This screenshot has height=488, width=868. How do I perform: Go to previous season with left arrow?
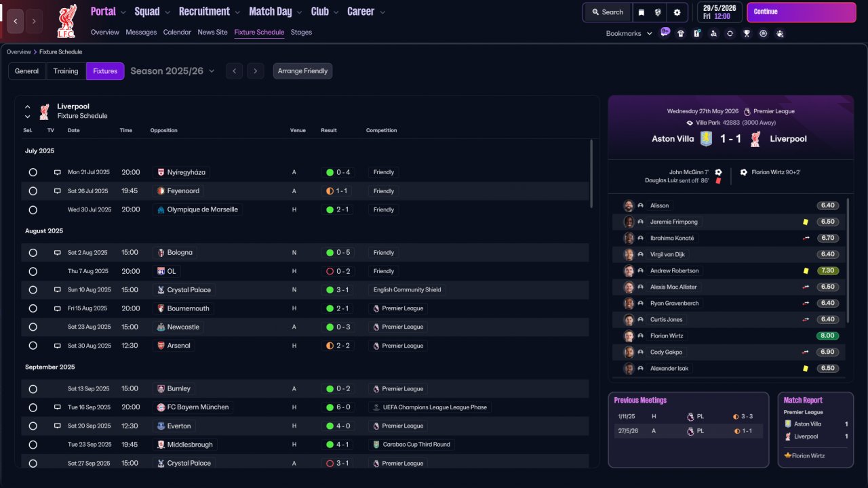click(234, 71)
